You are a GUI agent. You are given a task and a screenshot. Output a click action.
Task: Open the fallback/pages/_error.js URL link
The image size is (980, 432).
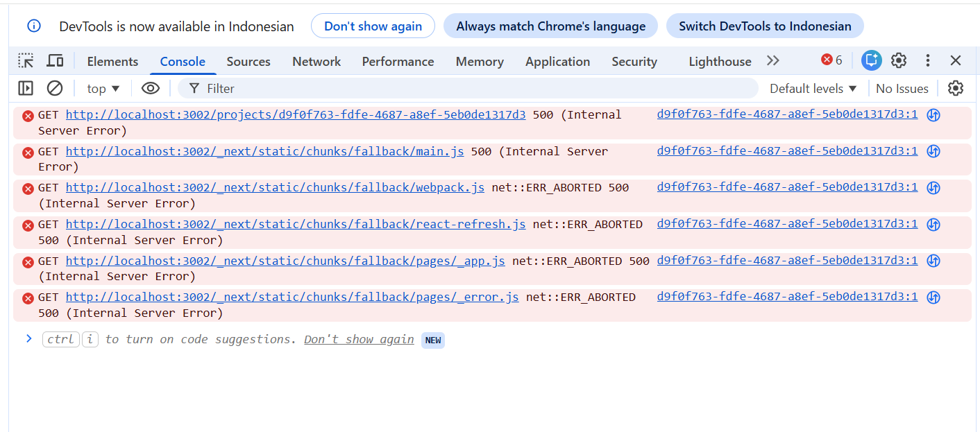[x=292, y=297]
